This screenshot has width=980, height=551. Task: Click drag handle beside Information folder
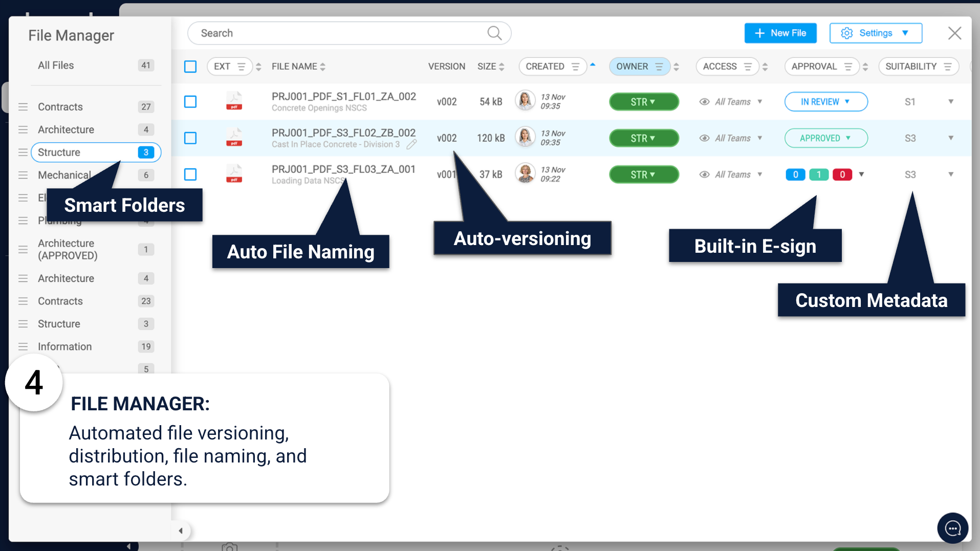[23, 346]
